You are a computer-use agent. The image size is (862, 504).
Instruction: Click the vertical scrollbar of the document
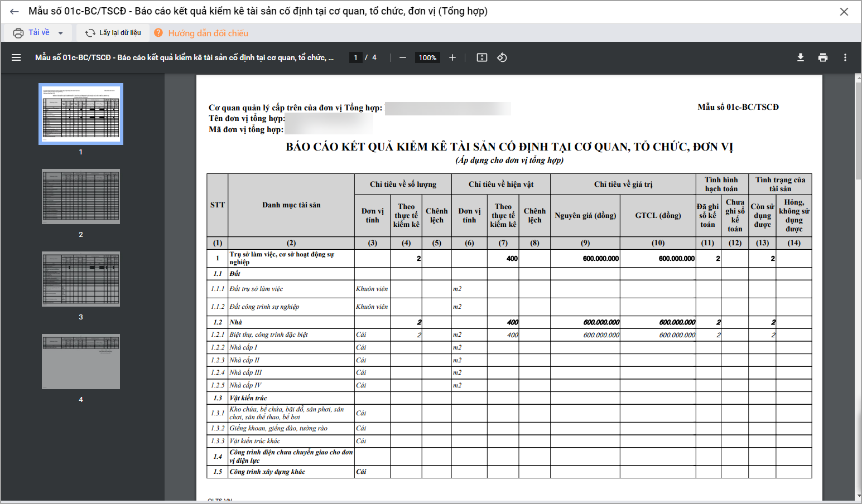858,132
